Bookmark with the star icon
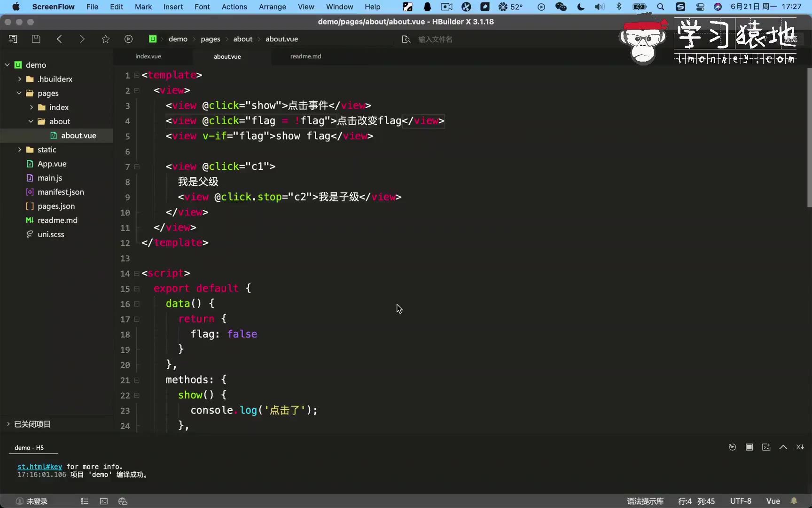The width and height of the screenshot is (812, 508). 105,39
